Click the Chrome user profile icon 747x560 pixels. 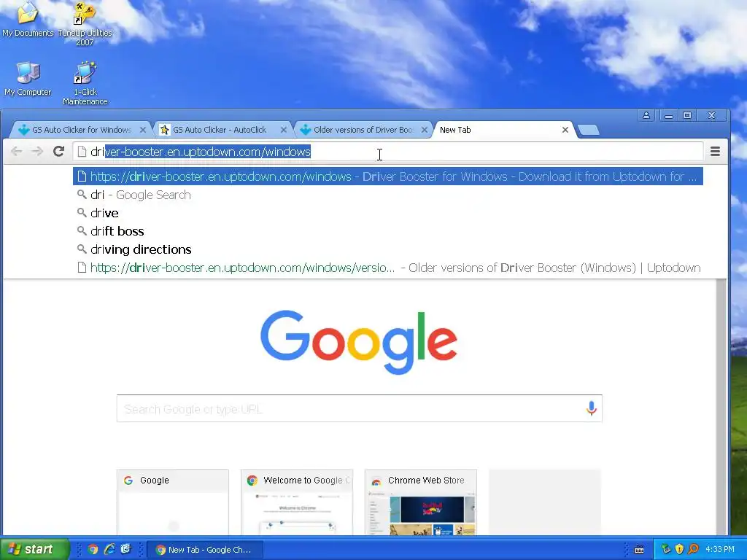646,115
